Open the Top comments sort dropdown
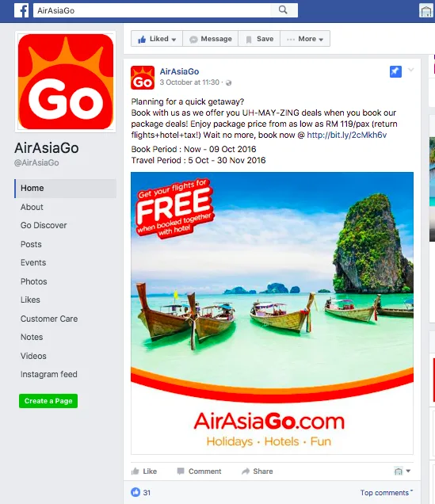Image resolution: width=435 pixels, height=504 pixels. tap(387, 492)
